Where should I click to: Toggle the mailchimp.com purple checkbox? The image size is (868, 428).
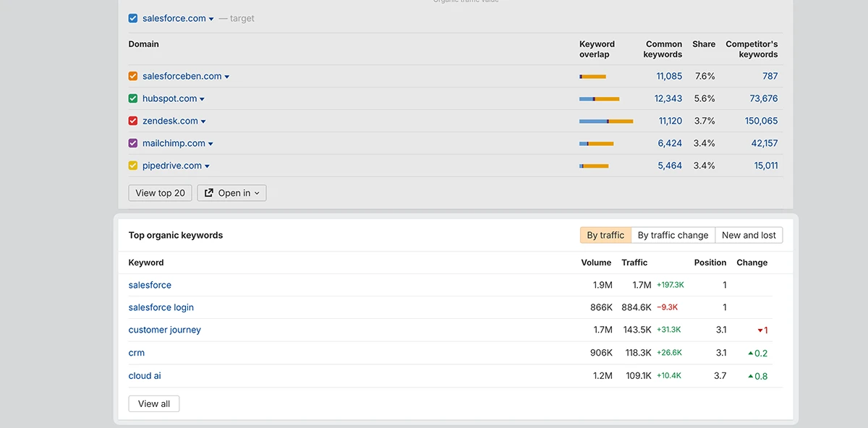[133, 143]
